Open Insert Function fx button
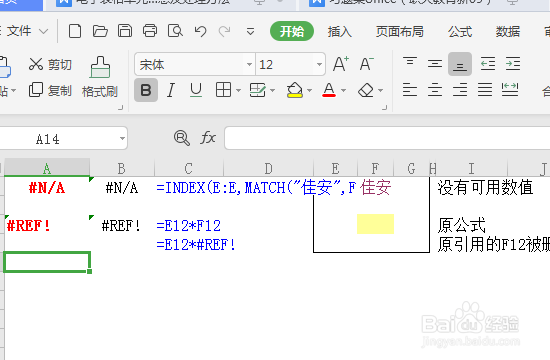This screenshot has width=550, height=360. pos(208,138)
